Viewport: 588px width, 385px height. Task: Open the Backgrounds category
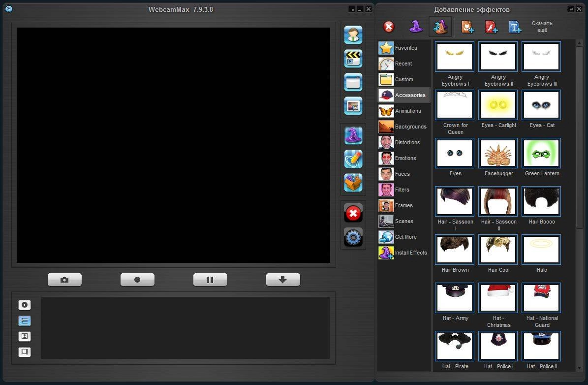[x=404, y=127]
